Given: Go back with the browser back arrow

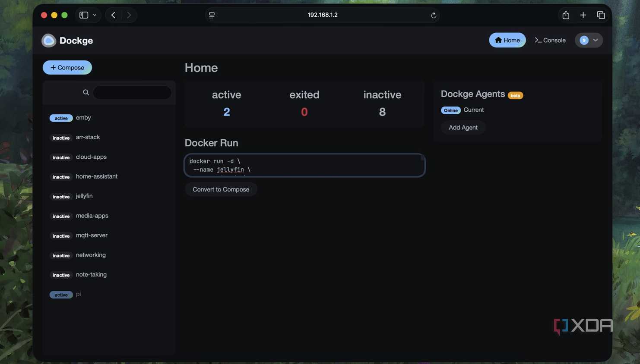Looking at the screenshot, I should pyautogui.click(x=113, y=15).
